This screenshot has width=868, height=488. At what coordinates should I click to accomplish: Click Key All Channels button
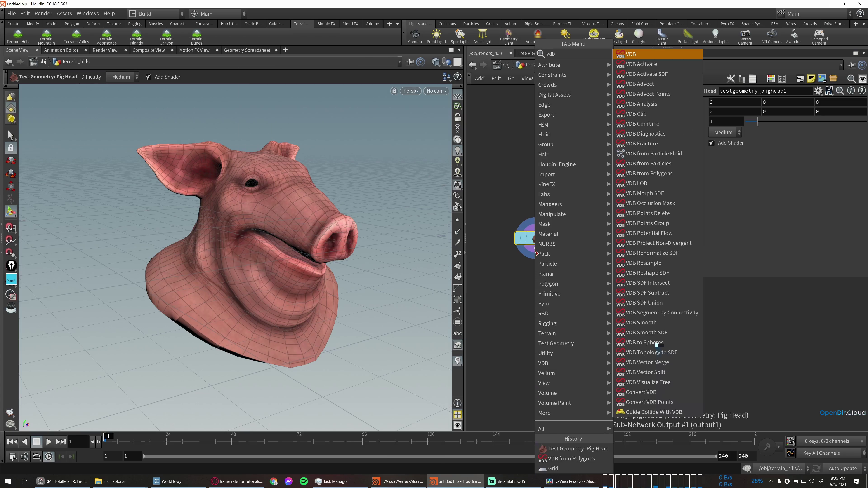tap(821, 453)
